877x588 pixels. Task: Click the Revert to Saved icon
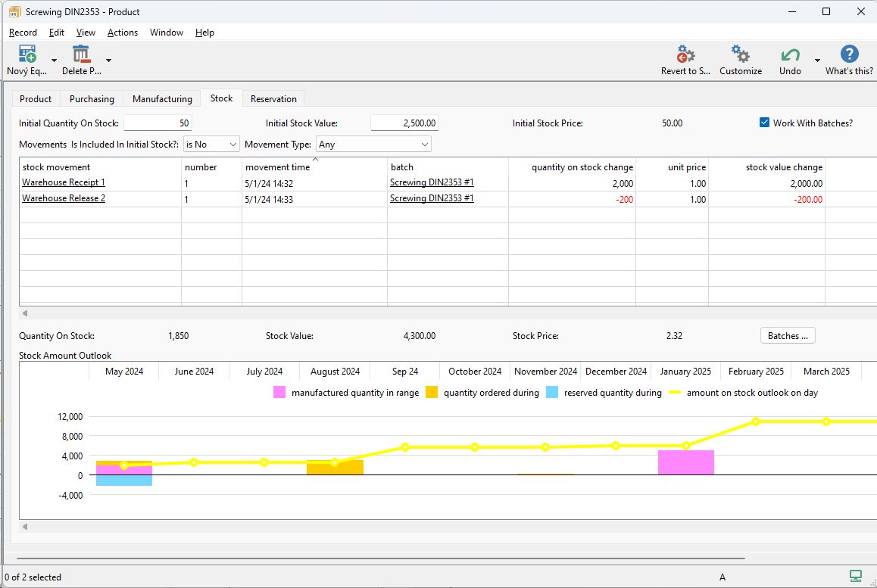685,55
